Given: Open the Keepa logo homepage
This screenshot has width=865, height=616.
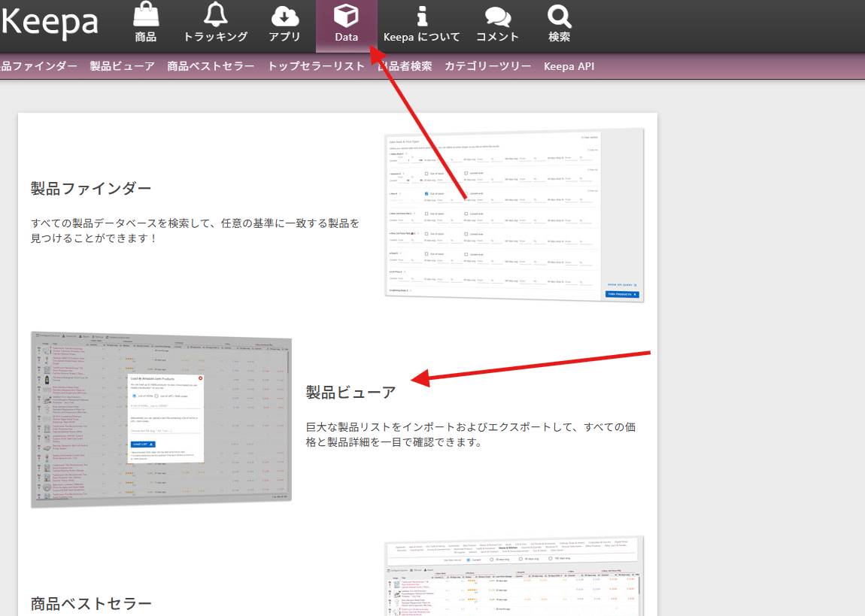Looking at the screenshot, I should (x=50, y=24).
